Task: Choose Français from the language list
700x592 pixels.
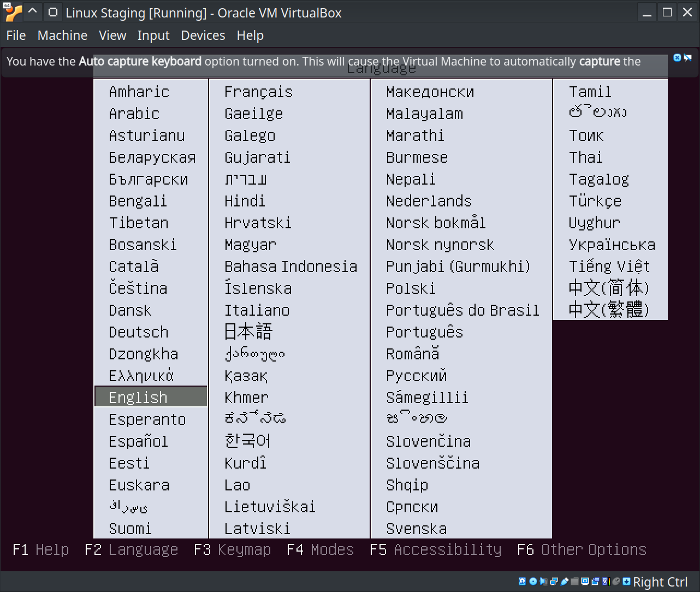Action: click(258, 92)
